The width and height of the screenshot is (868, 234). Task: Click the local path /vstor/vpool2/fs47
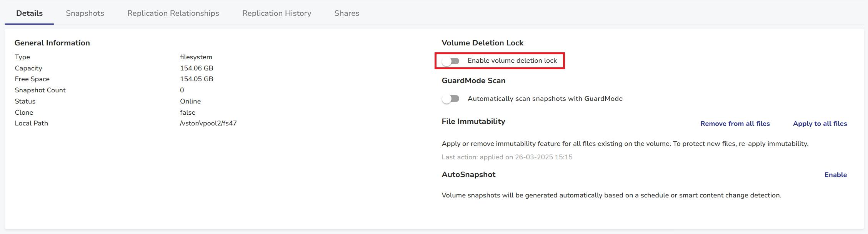tap(208, 123)
